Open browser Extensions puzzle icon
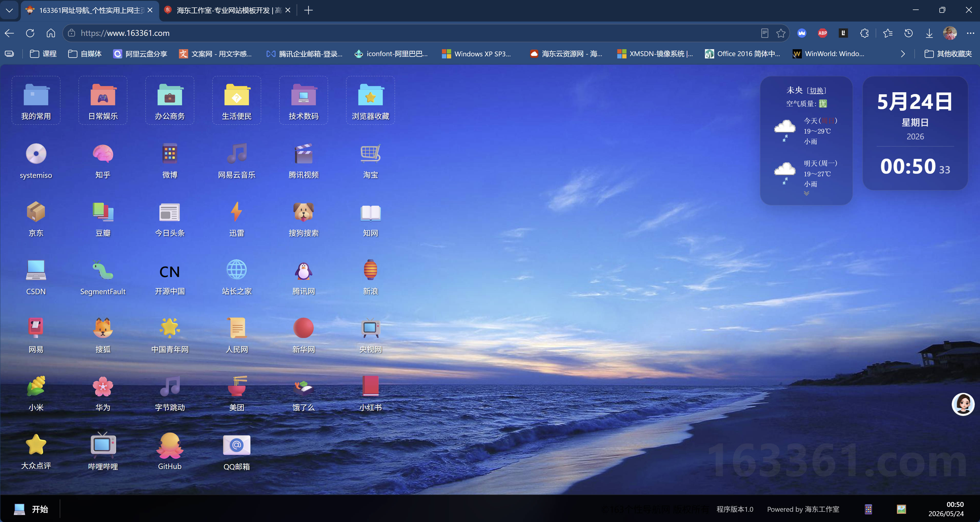Viewport: 980px width, 522px height. pos(864,33)
